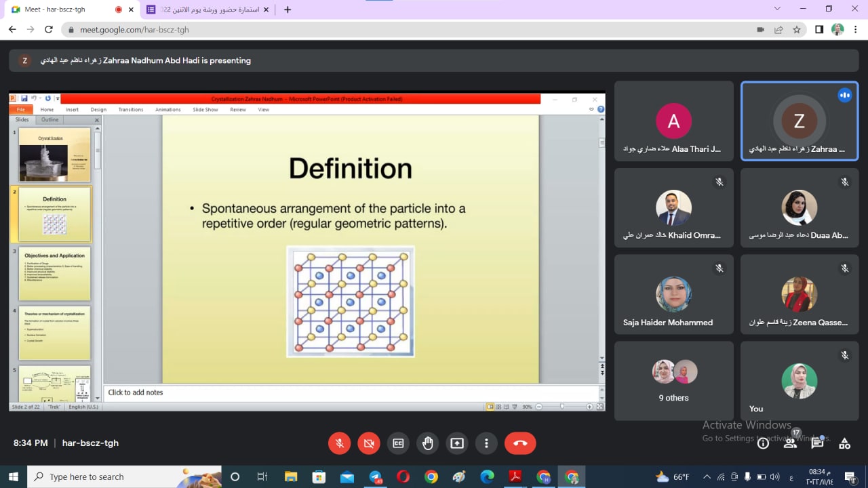
Task: Open the Activities shapes icon
Action: 844,443
